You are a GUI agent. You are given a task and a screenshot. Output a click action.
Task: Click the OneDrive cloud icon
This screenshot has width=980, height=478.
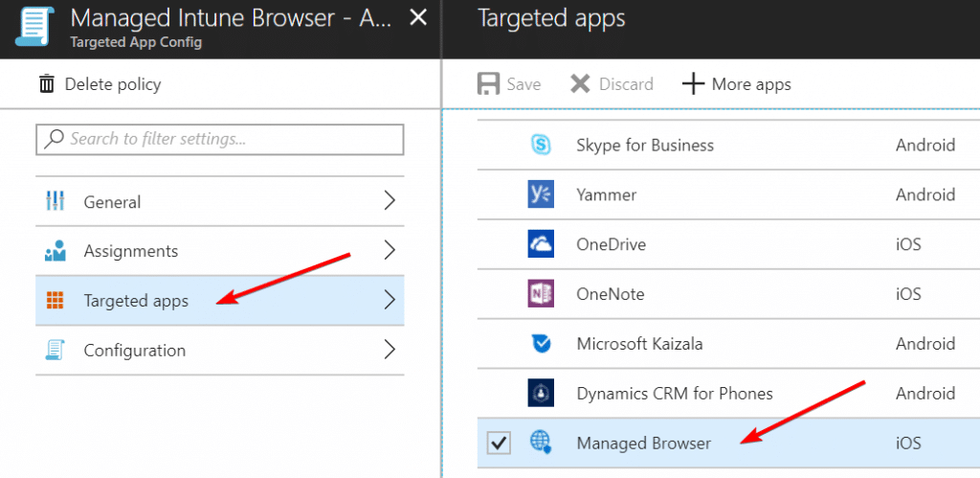point(541,244)
